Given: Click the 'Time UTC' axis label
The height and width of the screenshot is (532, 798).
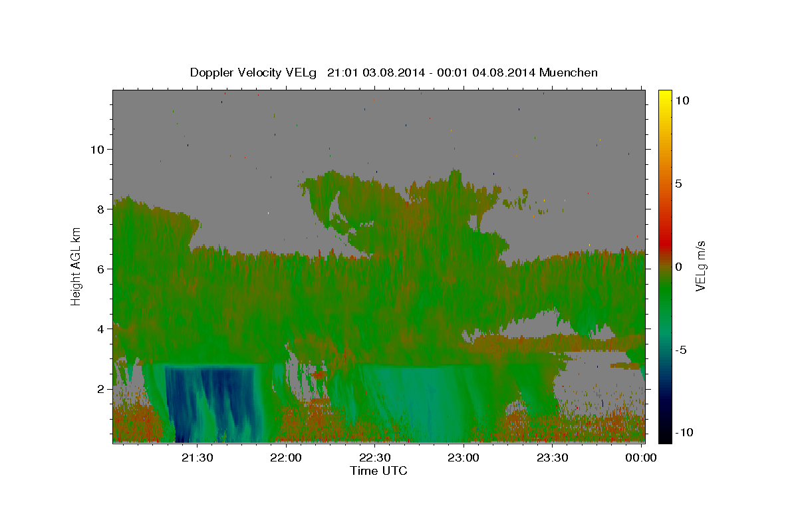Looking at the screenshot, I should [378, 471].
